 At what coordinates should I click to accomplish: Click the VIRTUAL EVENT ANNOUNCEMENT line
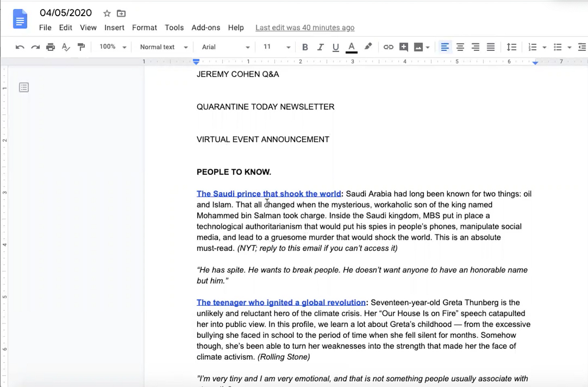(263, 139)
